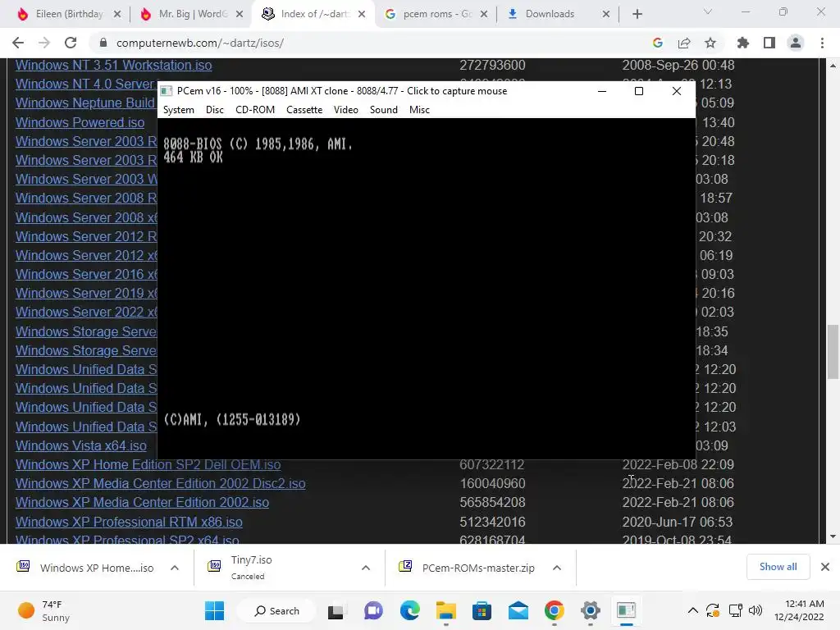Click the taskbar Search box
Screen dimensions: 840x630
276,610
